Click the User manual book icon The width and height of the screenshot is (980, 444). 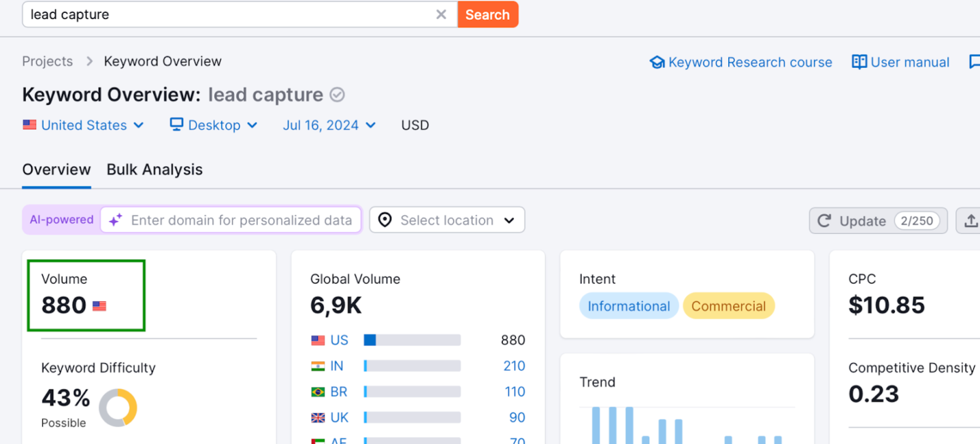(x=859, y=63)
